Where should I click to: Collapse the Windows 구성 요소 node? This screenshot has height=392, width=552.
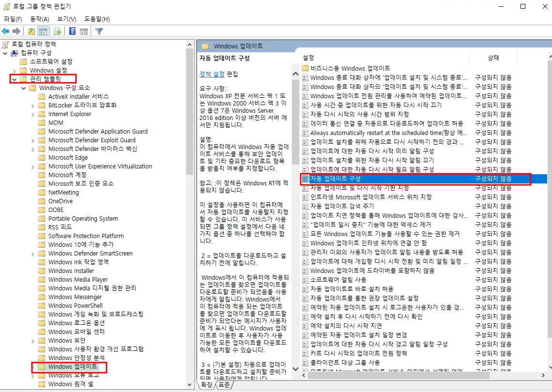pyautogui.click(x=23, y=88)
